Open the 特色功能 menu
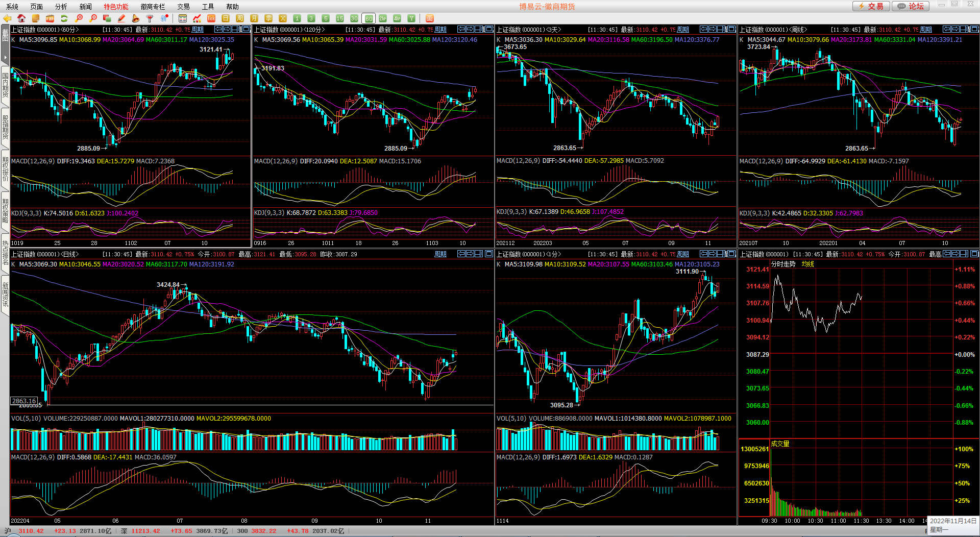The image size is (980, 537). pyautogui.click(x=116, y=7)
